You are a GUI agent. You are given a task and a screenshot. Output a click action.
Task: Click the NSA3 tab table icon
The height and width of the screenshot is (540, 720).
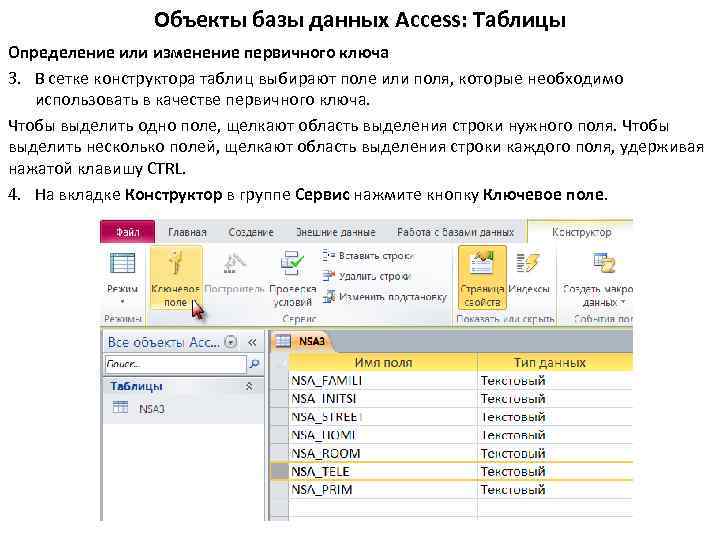[x=283, y=341]
